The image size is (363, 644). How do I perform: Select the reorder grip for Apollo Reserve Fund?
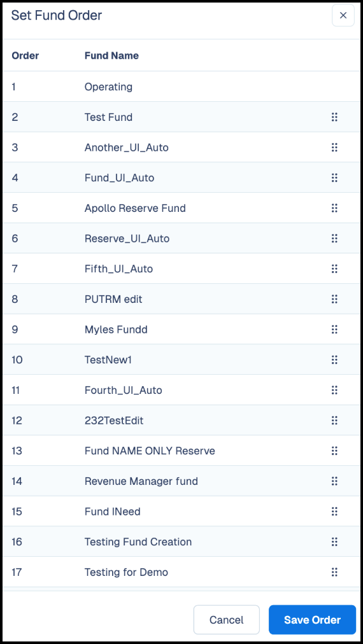(334, 208)
